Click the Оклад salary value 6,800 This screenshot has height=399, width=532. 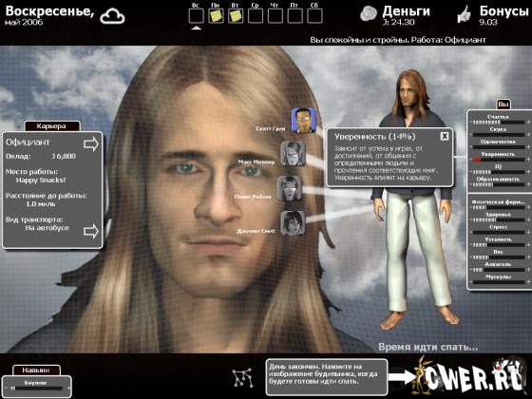point(64,157)
